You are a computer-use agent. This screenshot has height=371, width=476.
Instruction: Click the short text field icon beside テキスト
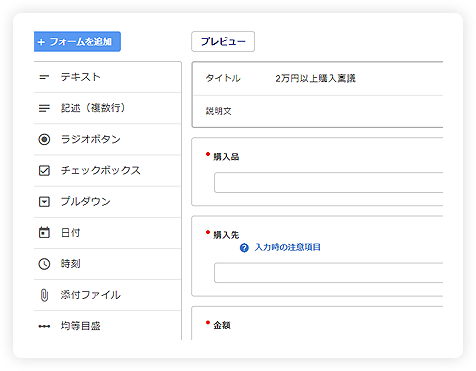click(x=44, y=77)
